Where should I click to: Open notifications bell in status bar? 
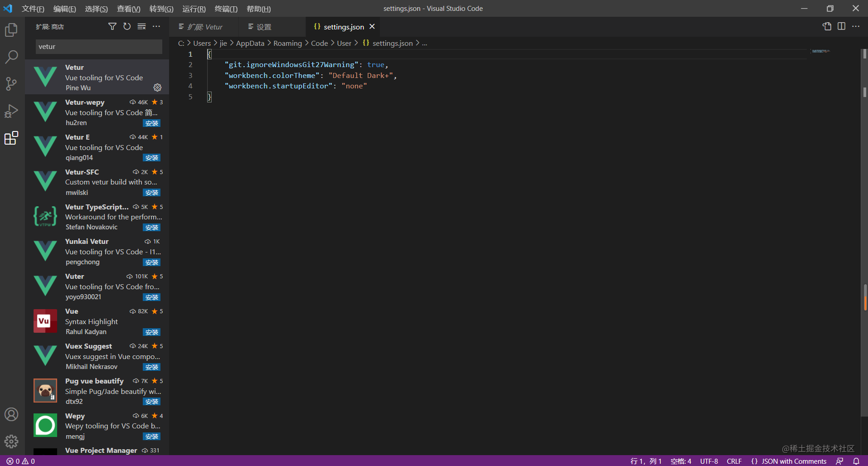pos(856,461)
